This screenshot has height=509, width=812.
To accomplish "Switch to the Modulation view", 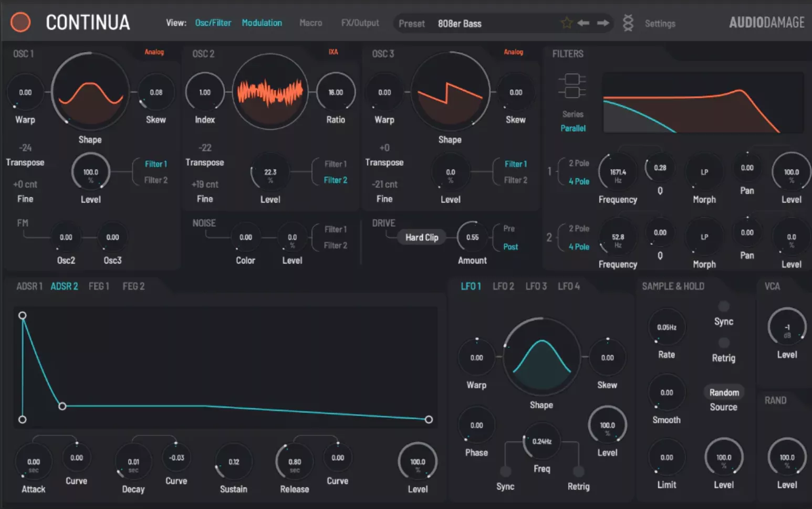I will click(x=262, y=23).
